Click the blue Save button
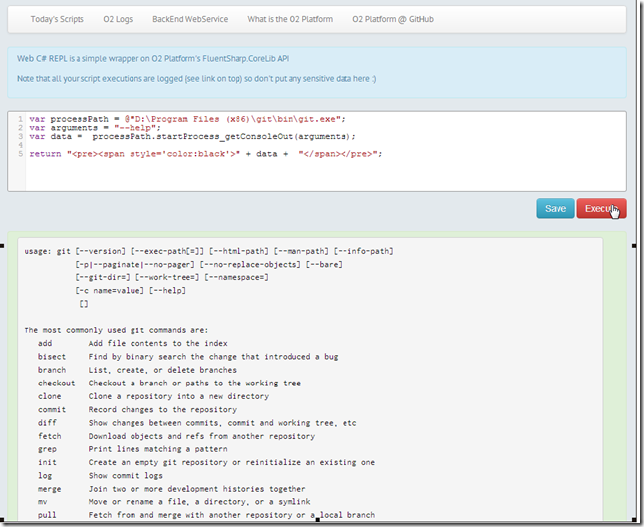The height and width of the screenshot is (527, 644). pyautogui.click(x=555, y=209)
